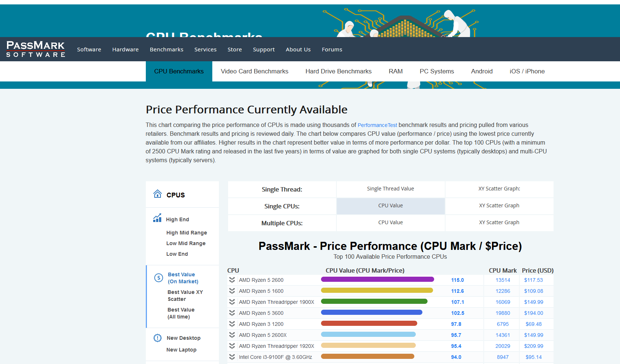620x364 pixels.
Task: Expand the AMD Ryzen 5 1600 row
Action: click(x=232, y=291)
